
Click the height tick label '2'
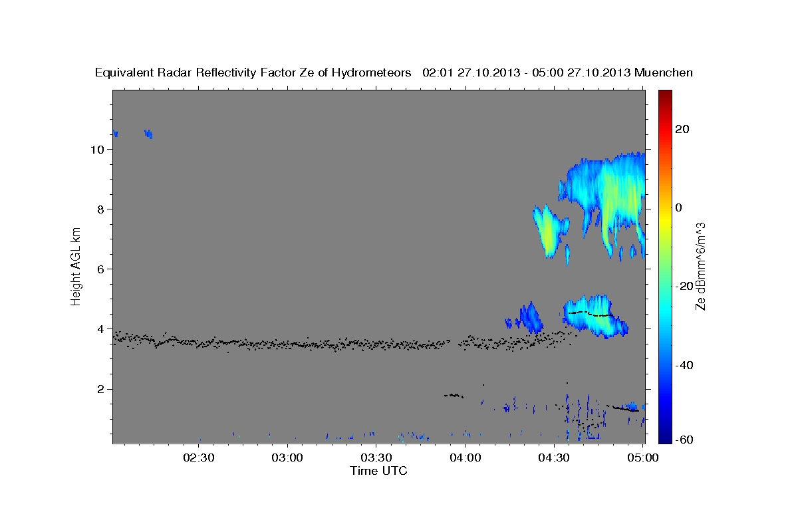[x=100, y=389]
